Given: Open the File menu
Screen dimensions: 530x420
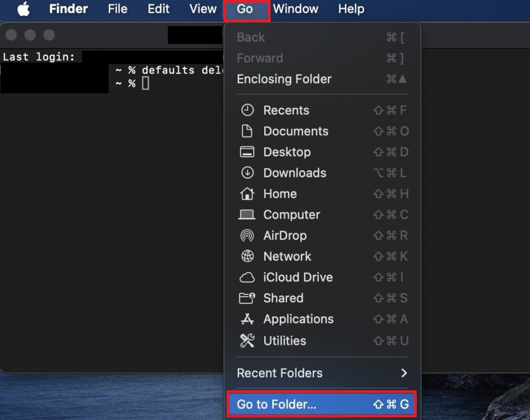Looking at the screenshot, I should 118,9.
